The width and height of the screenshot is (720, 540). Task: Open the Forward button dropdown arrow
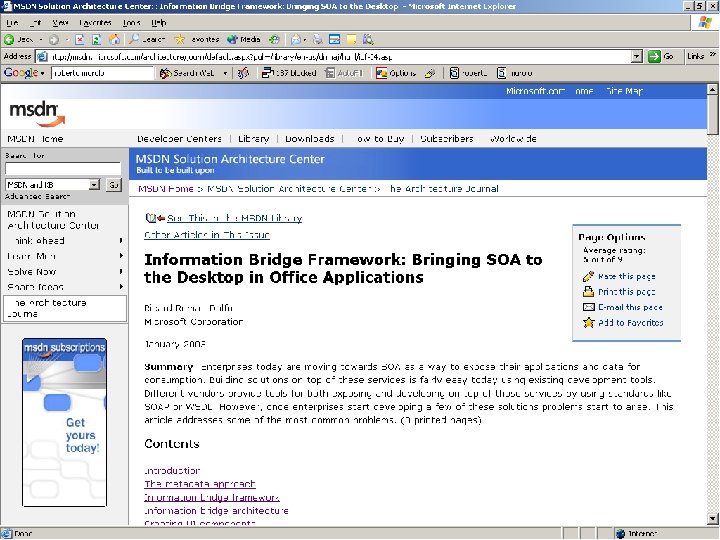pyautogui.click(x=67, y=40)
